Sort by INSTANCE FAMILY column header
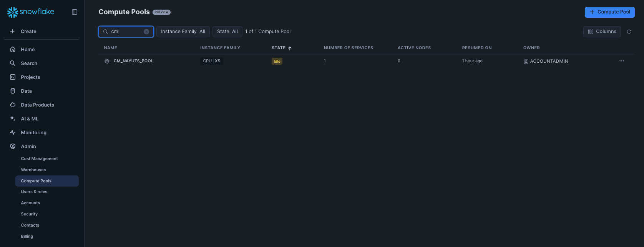 pyautogui.click(x=220, y=48)
